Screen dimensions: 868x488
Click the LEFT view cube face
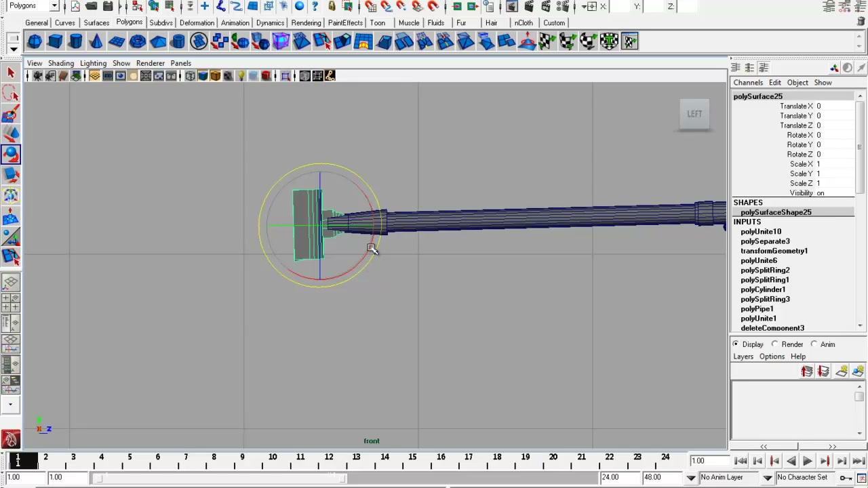[694, 114]
